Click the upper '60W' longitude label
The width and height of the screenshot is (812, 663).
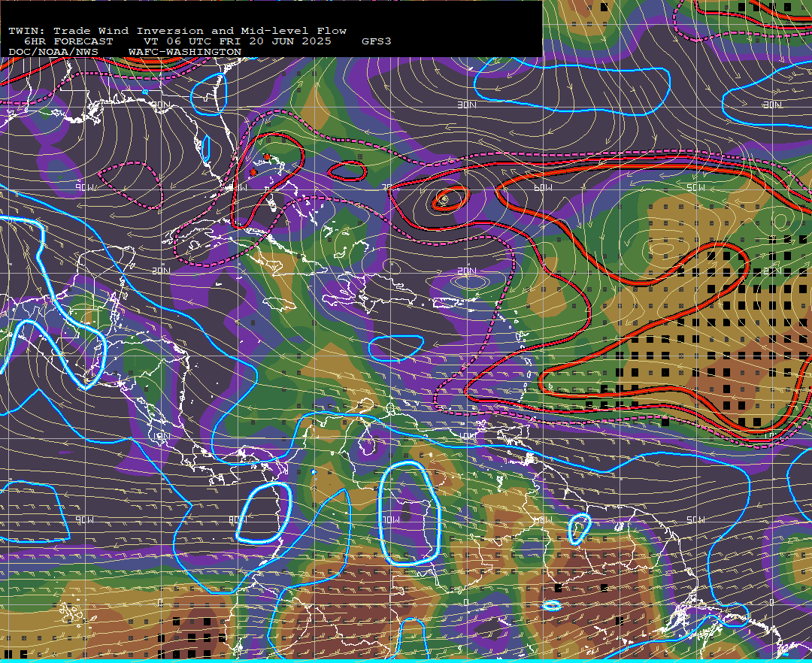543,187
